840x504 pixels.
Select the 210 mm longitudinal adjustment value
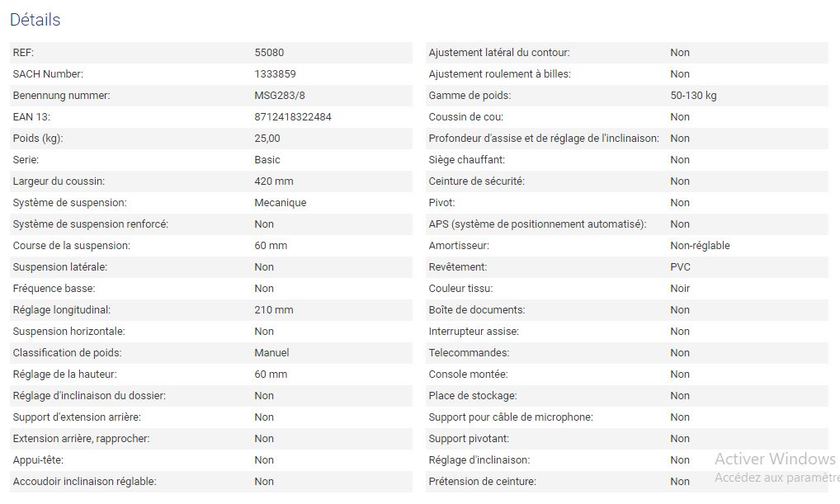273,310
